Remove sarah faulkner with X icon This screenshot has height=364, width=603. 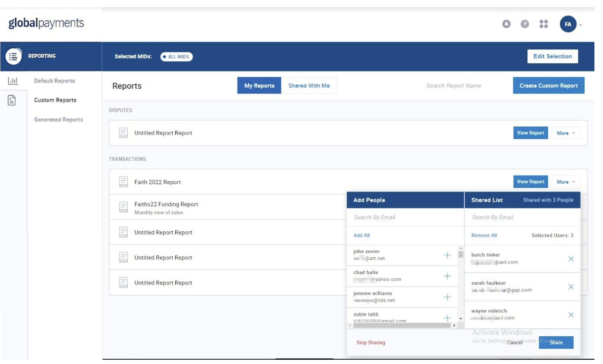[x=571, y=287]
